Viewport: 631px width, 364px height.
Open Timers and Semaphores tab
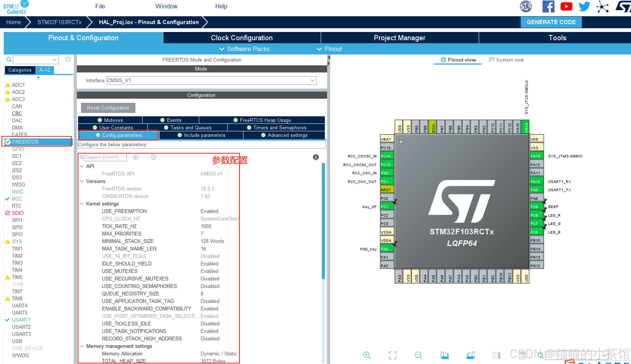click(x=276, y=127)
